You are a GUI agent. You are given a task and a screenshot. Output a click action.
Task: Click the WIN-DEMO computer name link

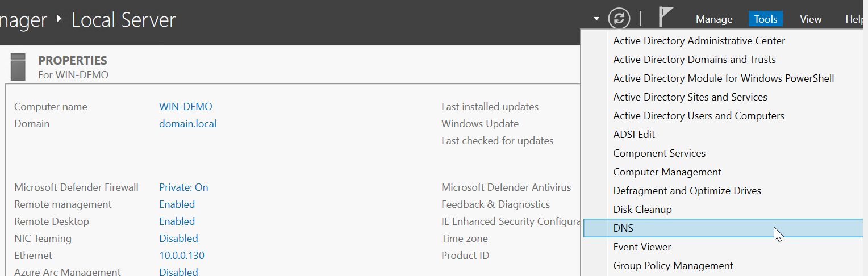pyautogui.click(x=186, y=107)
